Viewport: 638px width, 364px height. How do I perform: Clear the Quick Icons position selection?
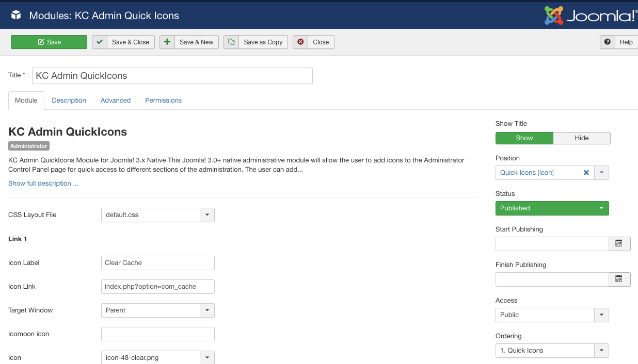click(x=586, y=173)
